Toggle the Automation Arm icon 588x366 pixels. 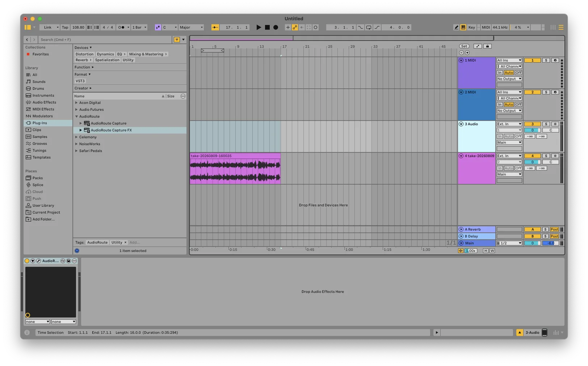tap(295, 27)
